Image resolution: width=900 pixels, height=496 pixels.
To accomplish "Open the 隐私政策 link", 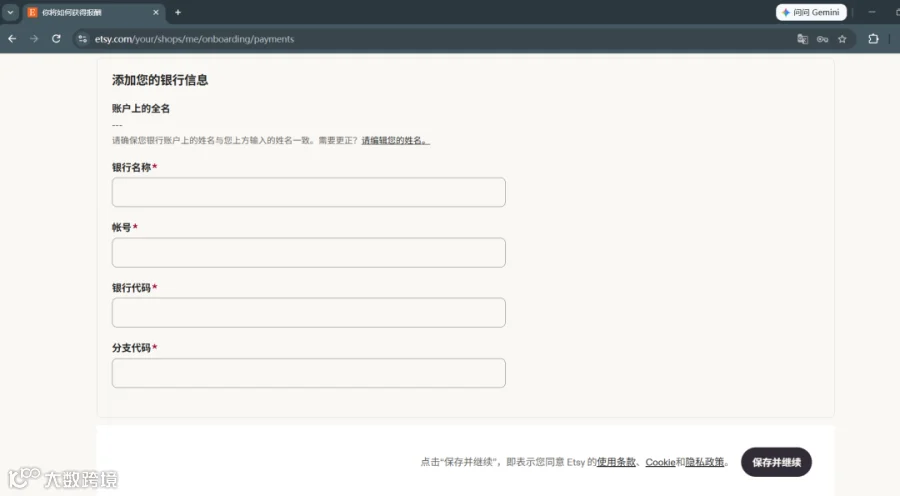I will coord(704,462).
